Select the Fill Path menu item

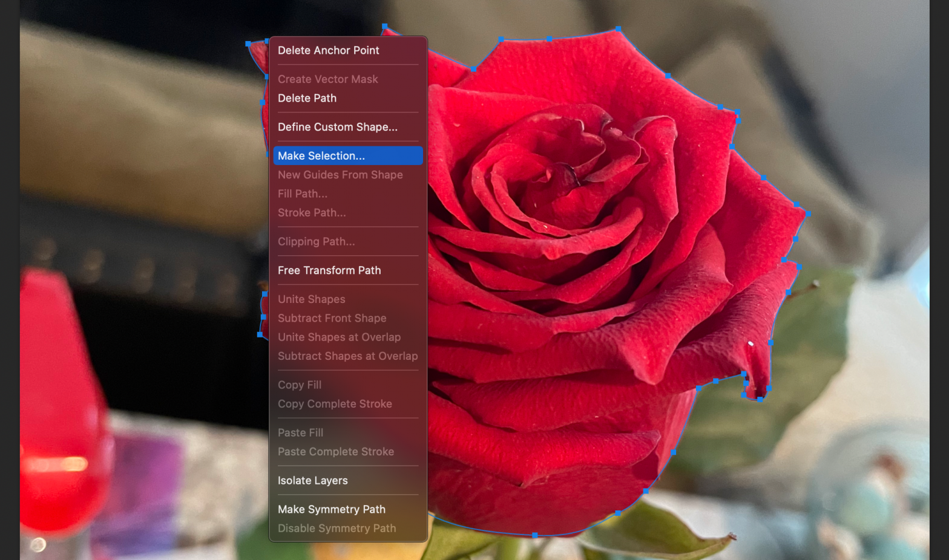click(x=302, y=194)
